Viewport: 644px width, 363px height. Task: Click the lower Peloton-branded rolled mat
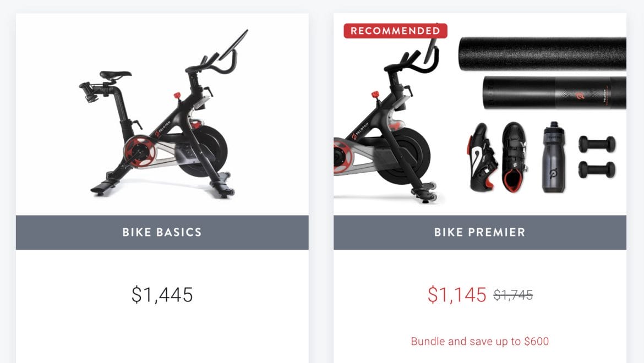554,93
